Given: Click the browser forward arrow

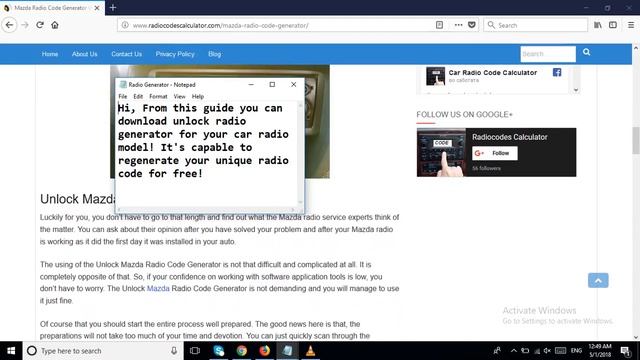Looking at the screenshot, I should pos(25,25).
